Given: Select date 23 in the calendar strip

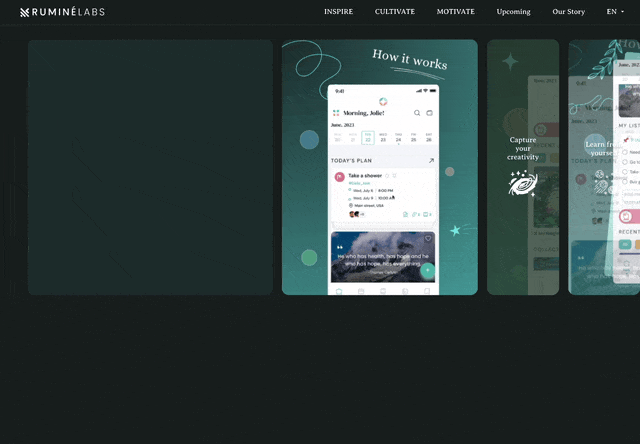Looking at the screenshot, I should (x=383, y=138).
